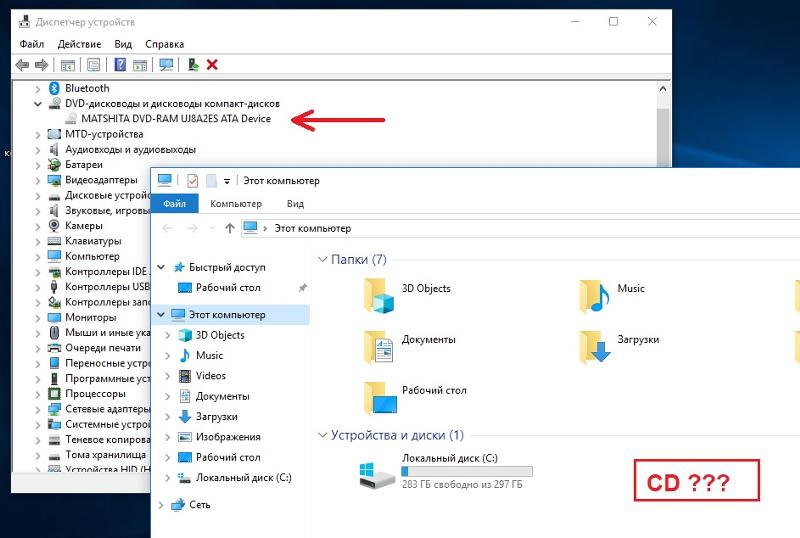
Task: Click the red X Uninstall device icon
Action: (x=212, y=65)
